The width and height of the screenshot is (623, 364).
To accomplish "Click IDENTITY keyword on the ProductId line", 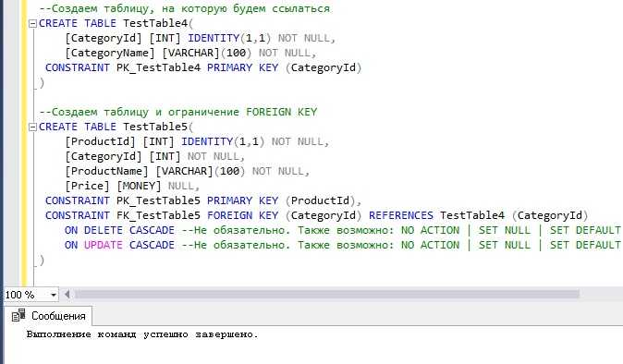I will pyautogui.click(x=207, y=141).
